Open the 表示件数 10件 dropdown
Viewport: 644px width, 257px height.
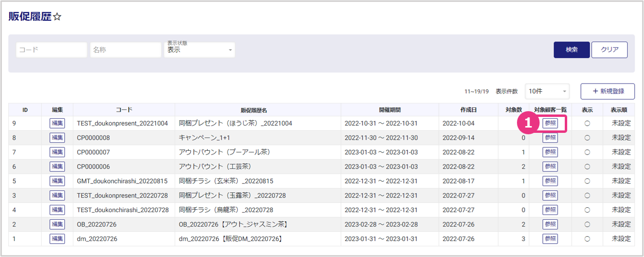547,91
